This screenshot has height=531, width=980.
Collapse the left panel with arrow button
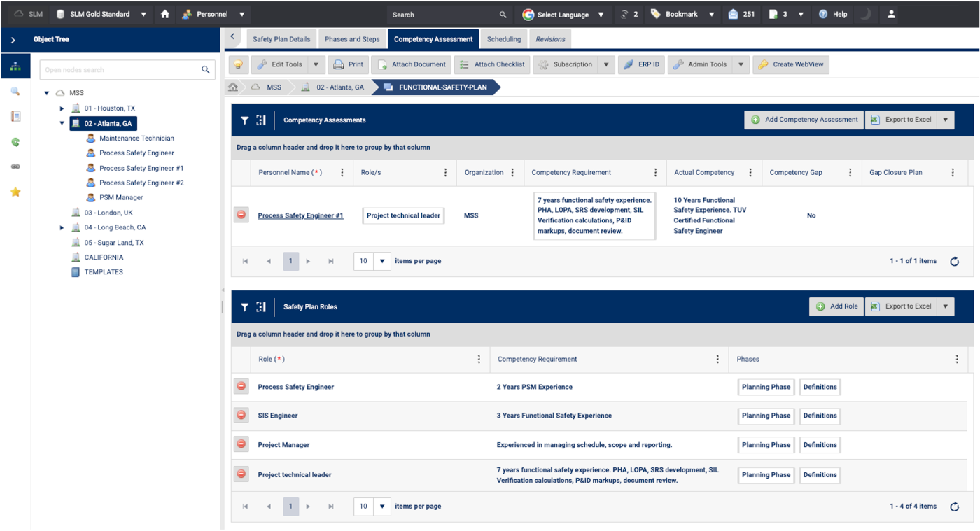click(232, 38)
